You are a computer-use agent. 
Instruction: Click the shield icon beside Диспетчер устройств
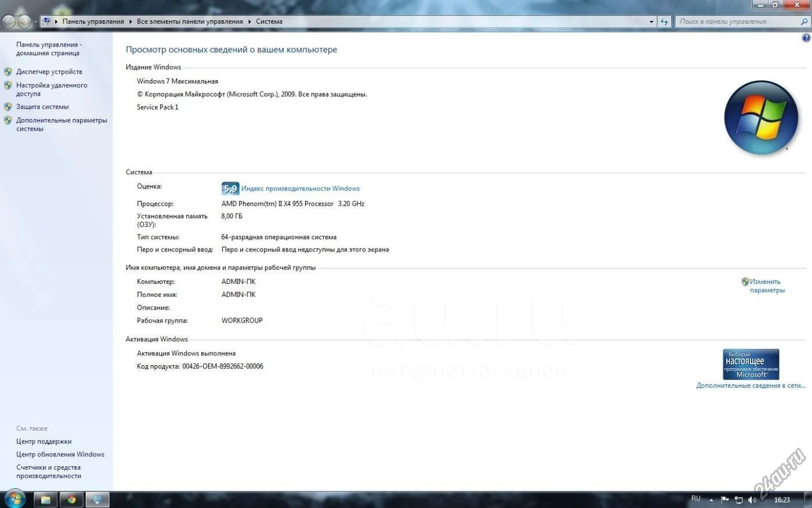pos(8,71)
